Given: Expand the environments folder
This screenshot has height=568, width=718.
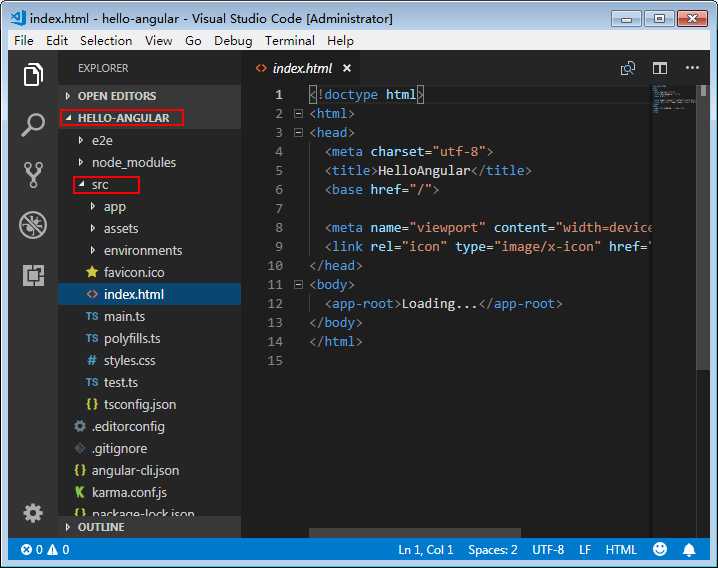Looking at the screenshot, I should pos(92,250).
